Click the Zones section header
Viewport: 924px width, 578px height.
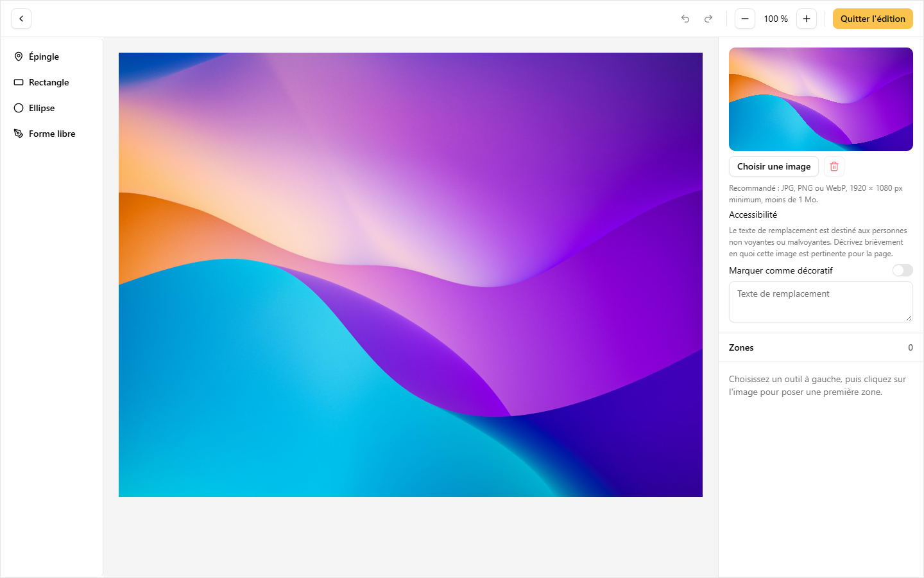click(x=821, y=347)
